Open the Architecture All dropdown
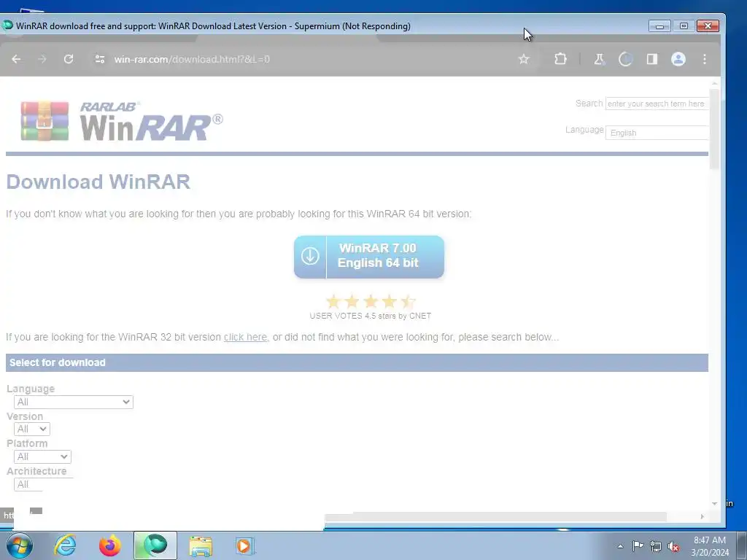The height and width of the screenshot is (560, 747). (28, 484)
